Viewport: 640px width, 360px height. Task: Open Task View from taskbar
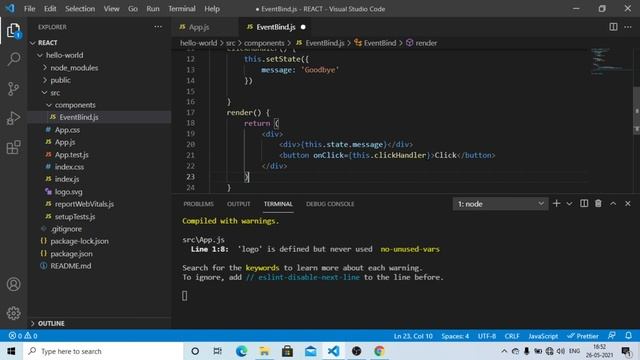[218, 351]
